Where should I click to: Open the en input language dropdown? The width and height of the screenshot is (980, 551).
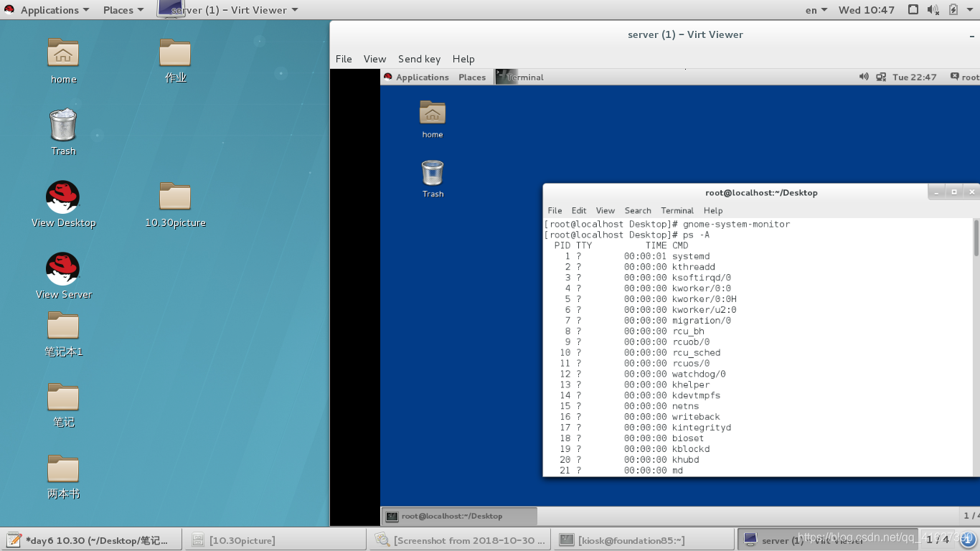[x=816, y=10]
